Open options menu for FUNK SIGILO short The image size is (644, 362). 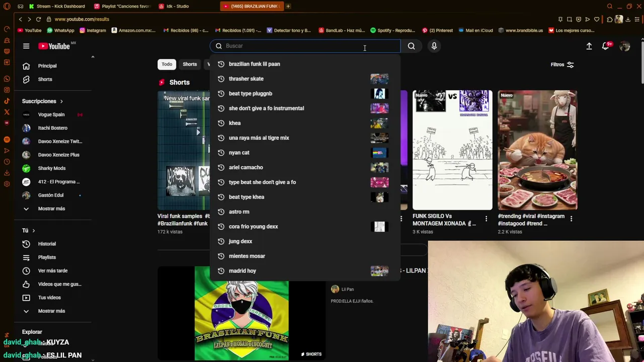coord(486,218)
